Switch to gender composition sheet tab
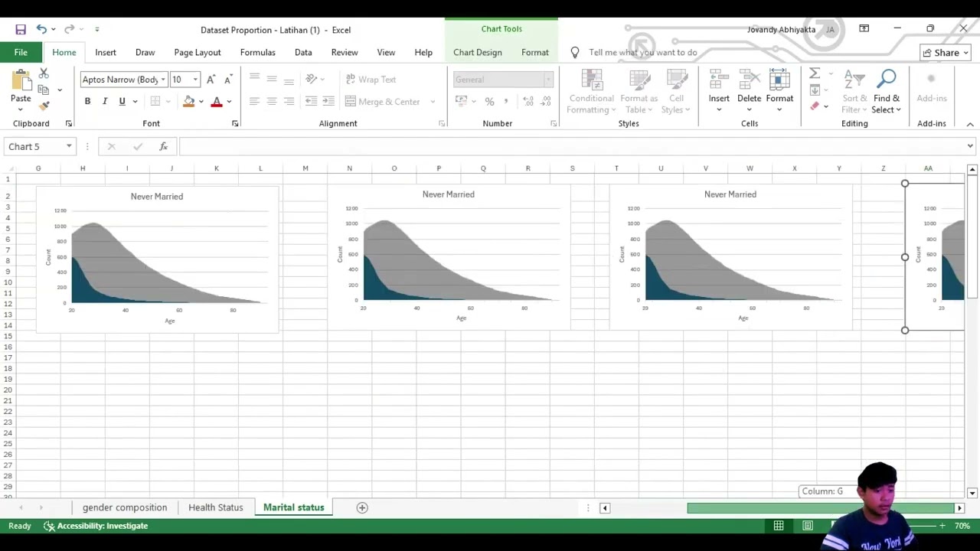The height and width of the screenshot is (551, 980). pos(125,507)
